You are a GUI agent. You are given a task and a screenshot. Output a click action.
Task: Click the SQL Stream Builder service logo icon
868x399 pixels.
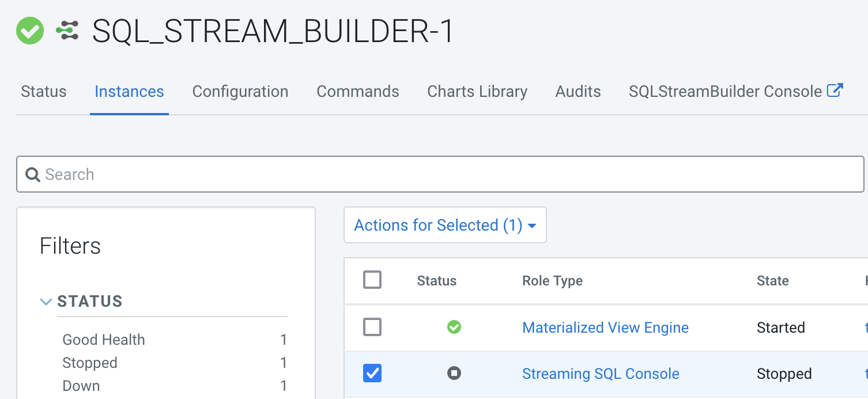point(67,31)
